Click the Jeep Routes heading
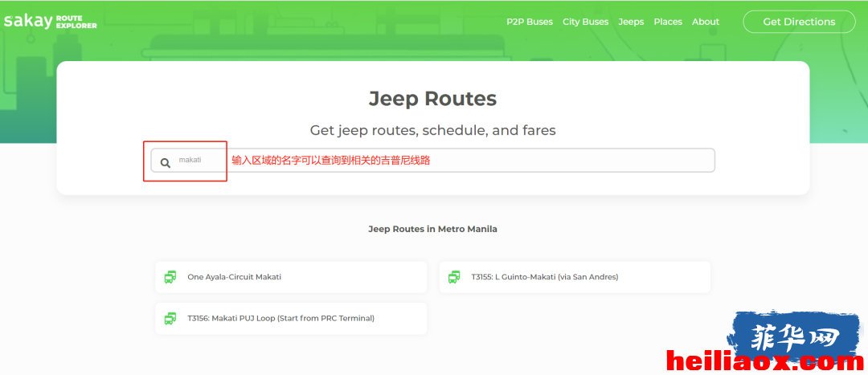The width and height of the screenshot is (868, 375). [433, 99]
